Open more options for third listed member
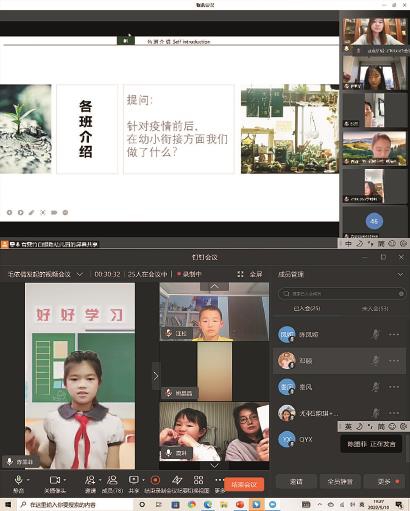This screenshot has height=511, width=410. 394,387
